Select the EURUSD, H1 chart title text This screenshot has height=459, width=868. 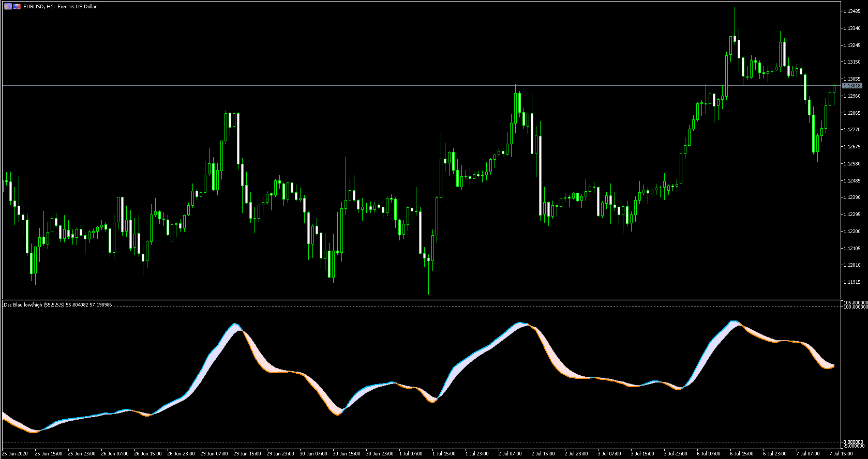pyautogui.click(x=60, y=7)
